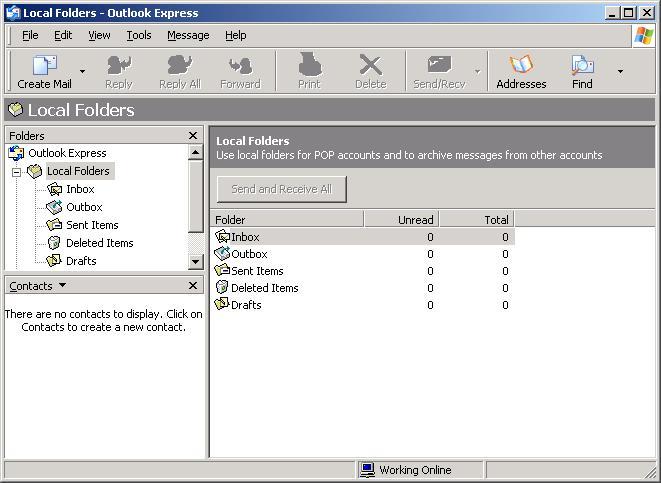
Task: Click the Working Online status bar icon
Action: coord(368,470)
